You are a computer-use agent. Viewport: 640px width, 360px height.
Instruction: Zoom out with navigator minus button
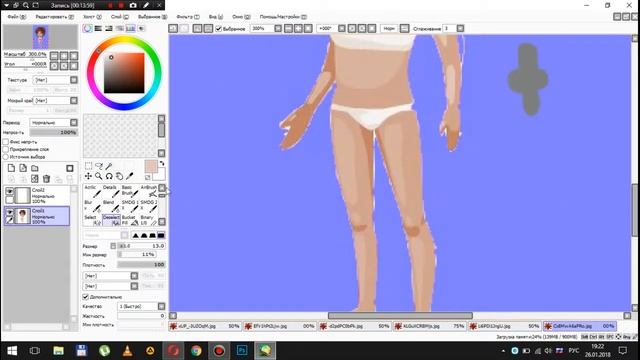click(54, 56)
